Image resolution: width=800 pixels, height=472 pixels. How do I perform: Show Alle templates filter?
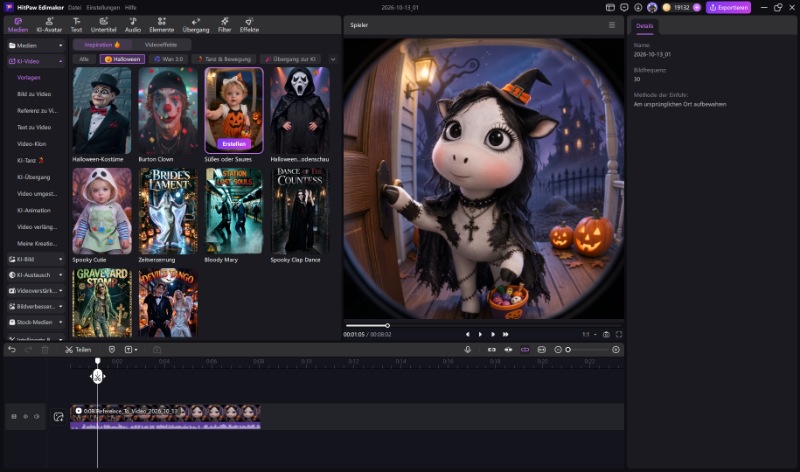(84, 59)
